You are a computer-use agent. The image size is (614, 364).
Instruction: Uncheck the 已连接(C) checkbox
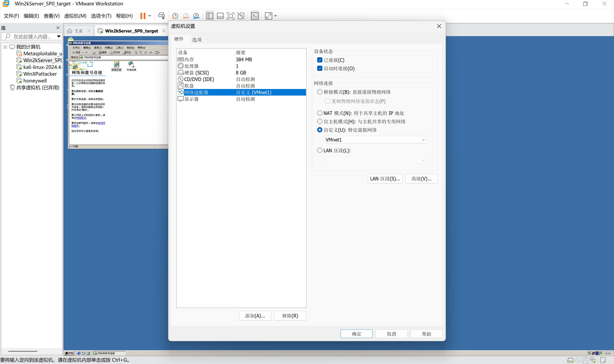320,60
